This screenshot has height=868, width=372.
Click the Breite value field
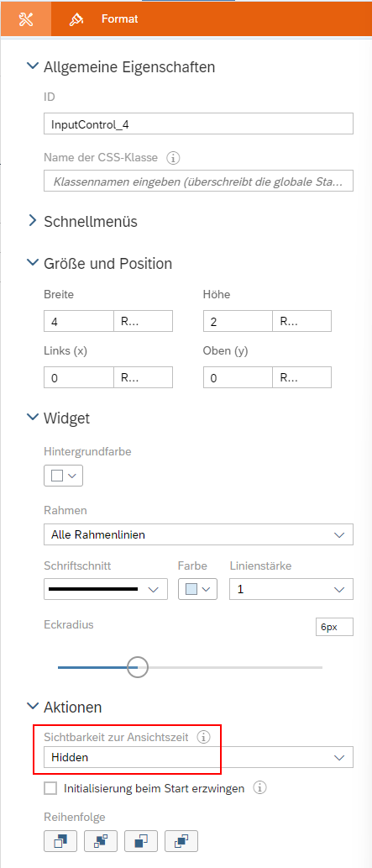pos(79,321)
